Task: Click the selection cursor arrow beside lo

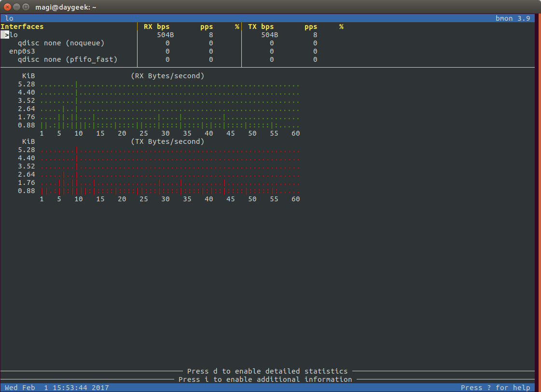Action: 5,35
